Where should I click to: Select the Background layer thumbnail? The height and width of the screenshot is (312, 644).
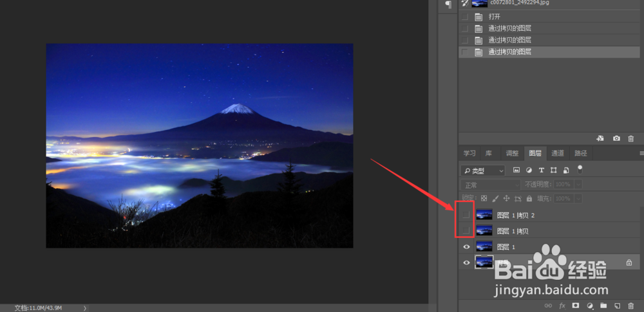coord(484,262)
